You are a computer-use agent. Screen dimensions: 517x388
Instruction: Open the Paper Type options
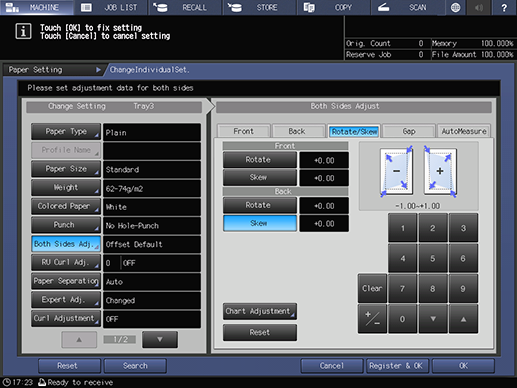(66, 132)
